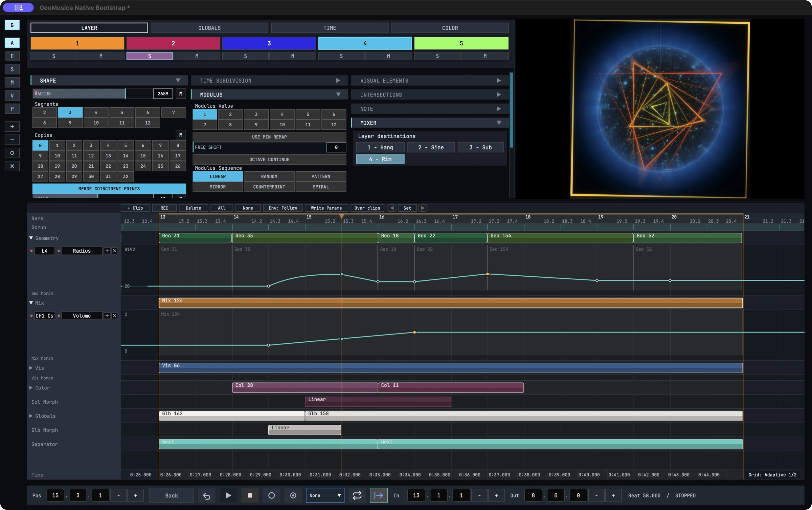Click the Radius slider bar

[92, 93]
